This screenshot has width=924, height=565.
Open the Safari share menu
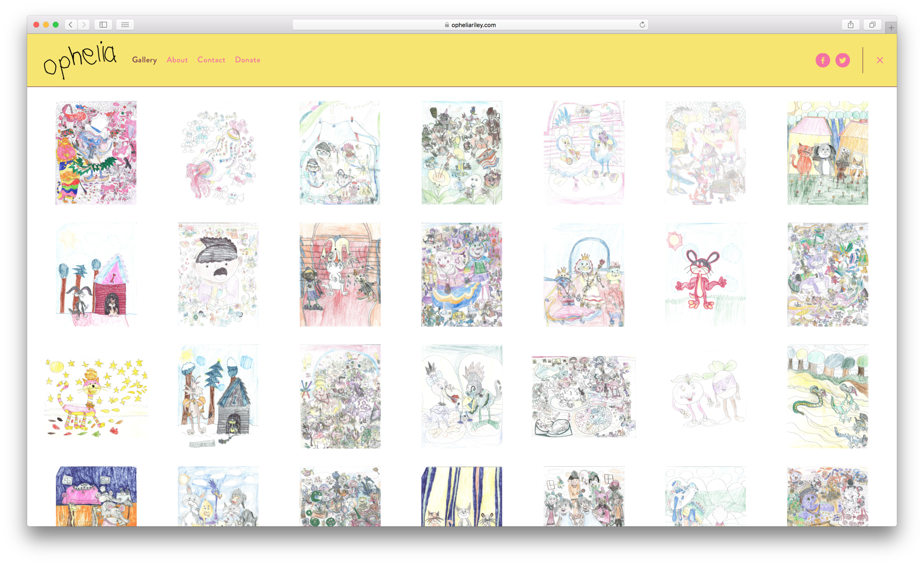(850, 25)
